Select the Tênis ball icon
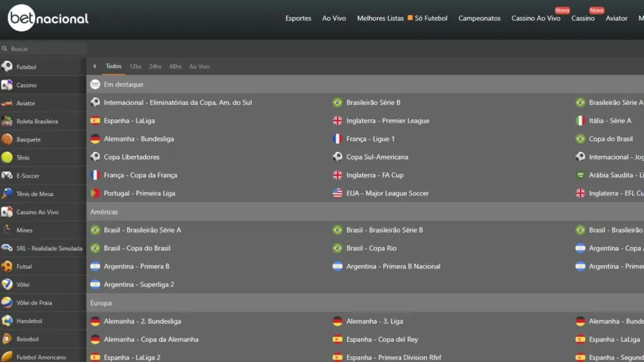Screen dimensions: 644x362 7,157
